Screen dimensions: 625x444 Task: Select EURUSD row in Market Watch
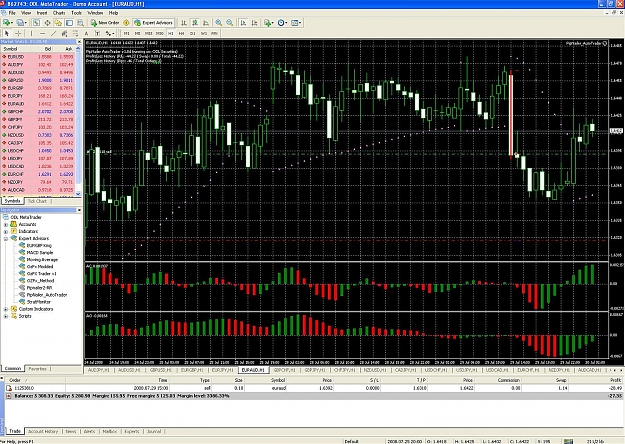[38, 57]
